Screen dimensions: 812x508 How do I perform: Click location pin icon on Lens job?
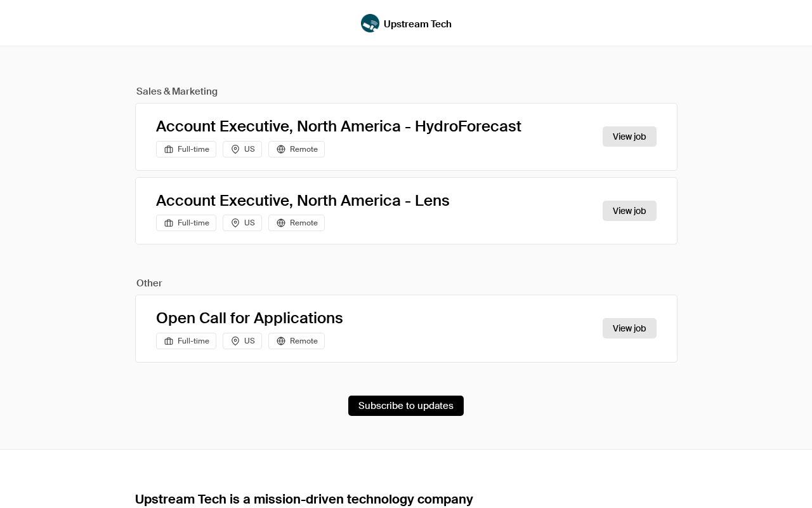point(235,223)
